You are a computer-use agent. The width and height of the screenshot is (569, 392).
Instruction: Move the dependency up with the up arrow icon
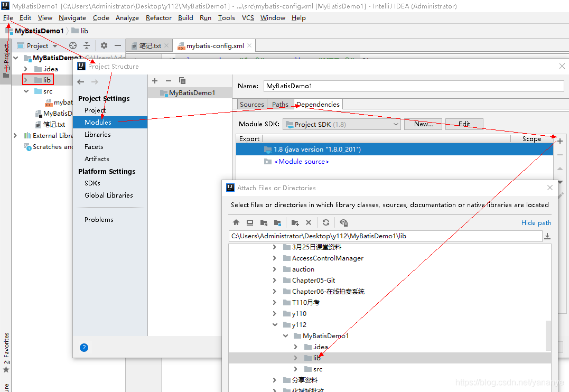coord(560,169)
